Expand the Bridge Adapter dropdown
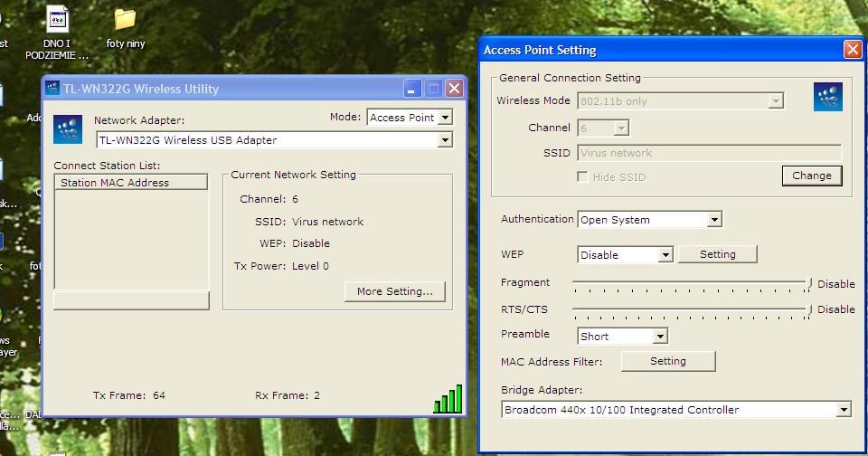This screenshot has width=868, height=456. (x=844, y=410)
